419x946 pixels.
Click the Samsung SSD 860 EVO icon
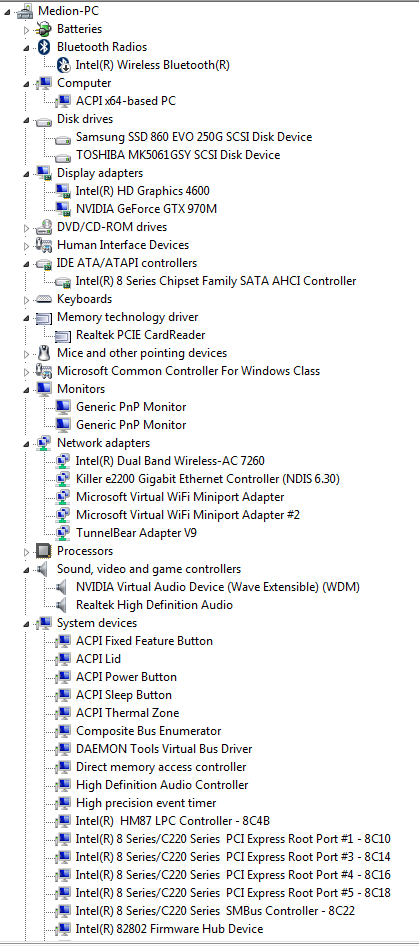point(63,138)
